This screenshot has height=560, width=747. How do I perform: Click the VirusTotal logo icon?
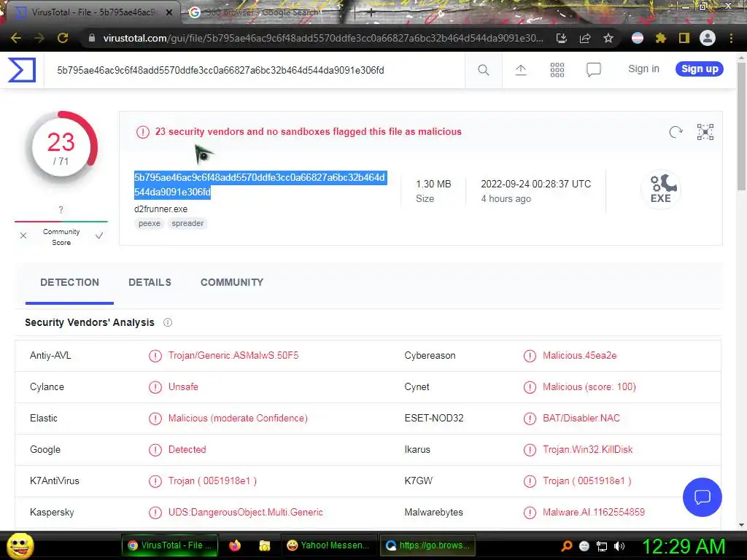pos(22,70)
